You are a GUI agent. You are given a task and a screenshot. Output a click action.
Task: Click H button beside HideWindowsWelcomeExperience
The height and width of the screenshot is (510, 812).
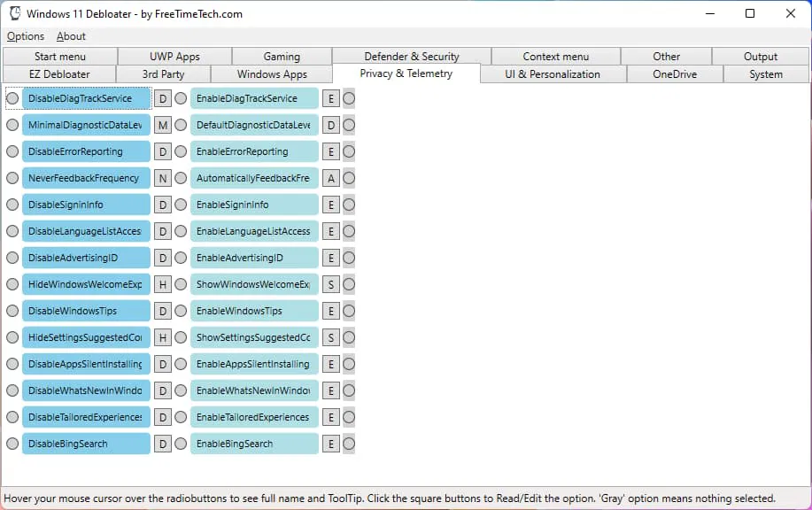click(163, 284)
